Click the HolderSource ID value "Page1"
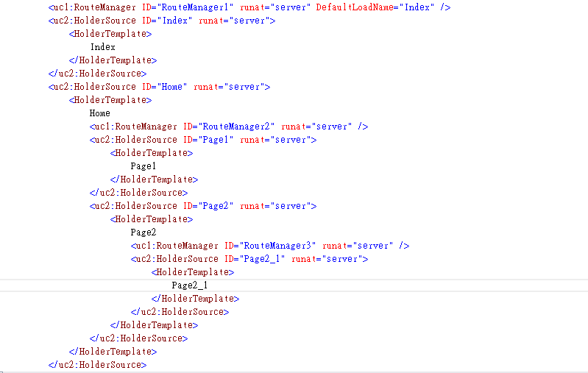Viewport: 588px width, 373px height. click(216, 140)
